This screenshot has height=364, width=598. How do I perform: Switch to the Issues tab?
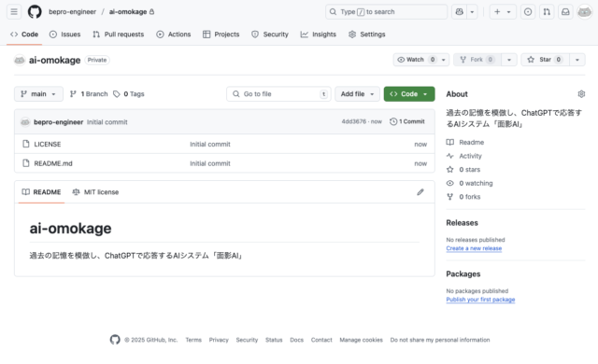(x=64, y=35)
